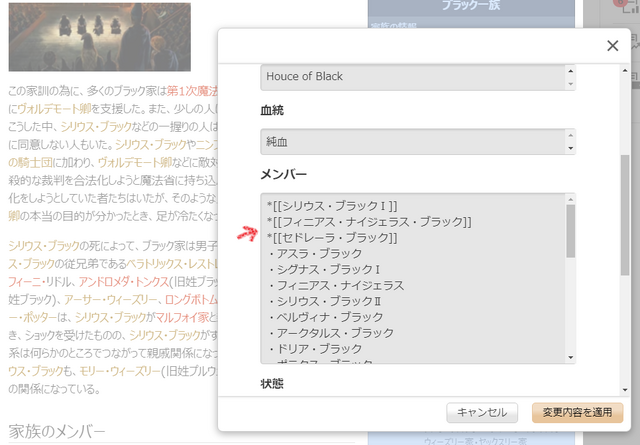Click the 状態 field label
This screenshot has height=445, width=640.
point(272,384)
